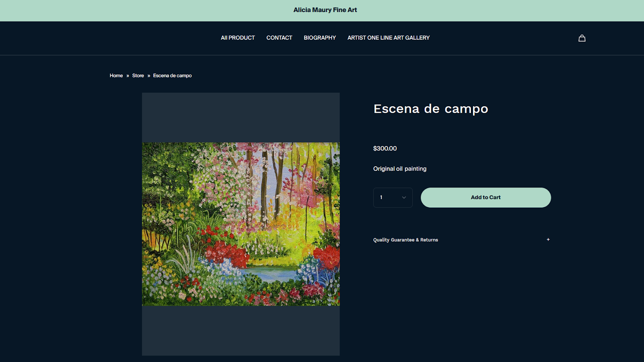
Task: Click Escena de campo breadcrumb entry
Action: 172,76
